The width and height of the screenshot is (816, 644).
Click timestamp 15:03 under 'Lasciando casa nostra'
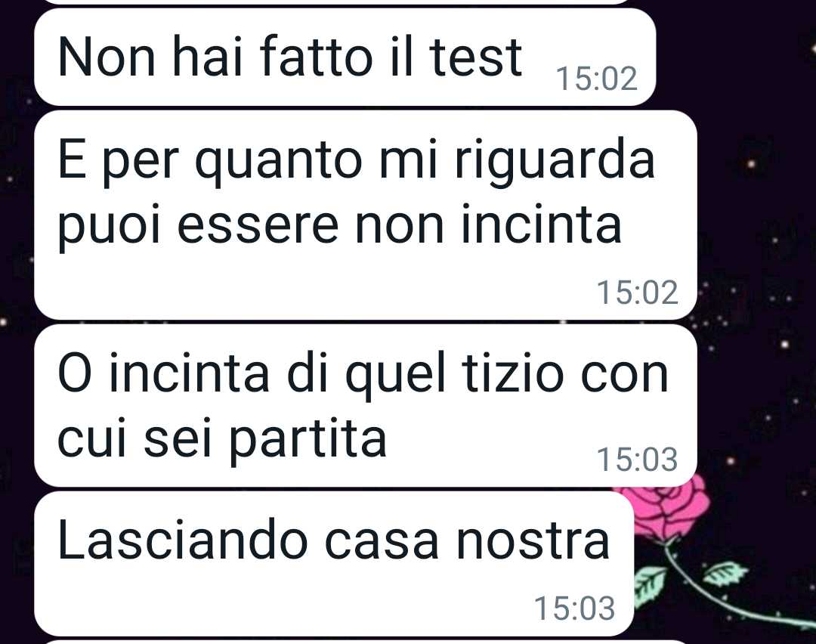[x=574, y=608]
